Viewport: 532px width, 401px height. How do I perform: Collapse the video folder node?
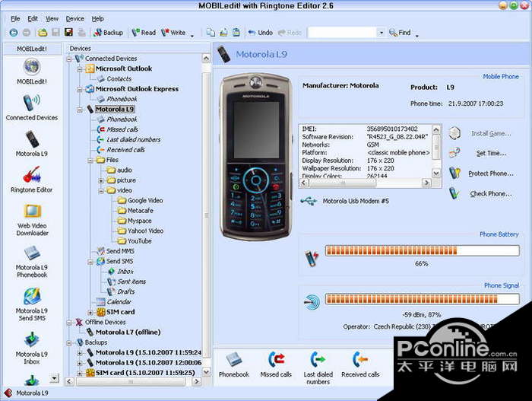101,191
